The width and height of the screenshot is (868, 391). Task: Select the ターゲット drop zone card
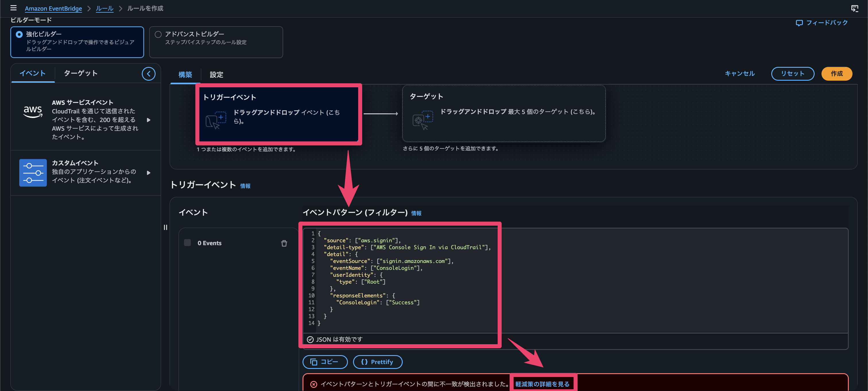[504, 113]
